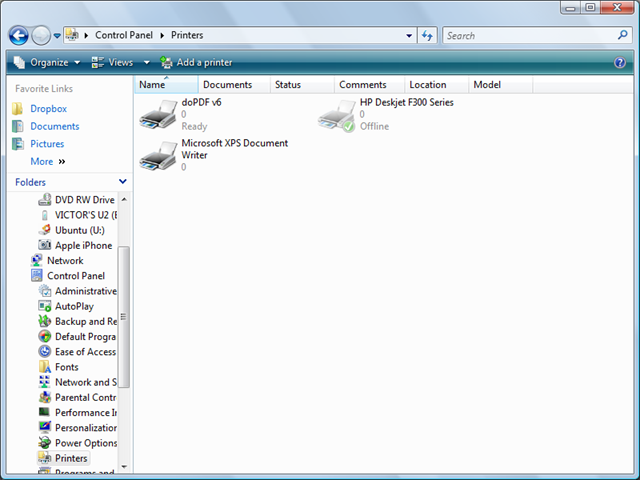
Task: Open the Organize dropdown menu
Action: pyautogui.click(x=47, y=62)
